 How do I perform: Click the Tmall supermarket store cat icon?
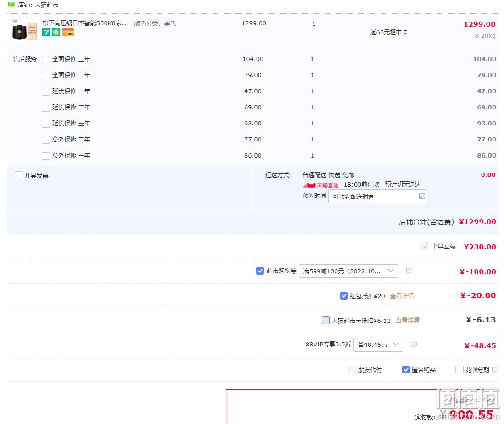[11, 5]
